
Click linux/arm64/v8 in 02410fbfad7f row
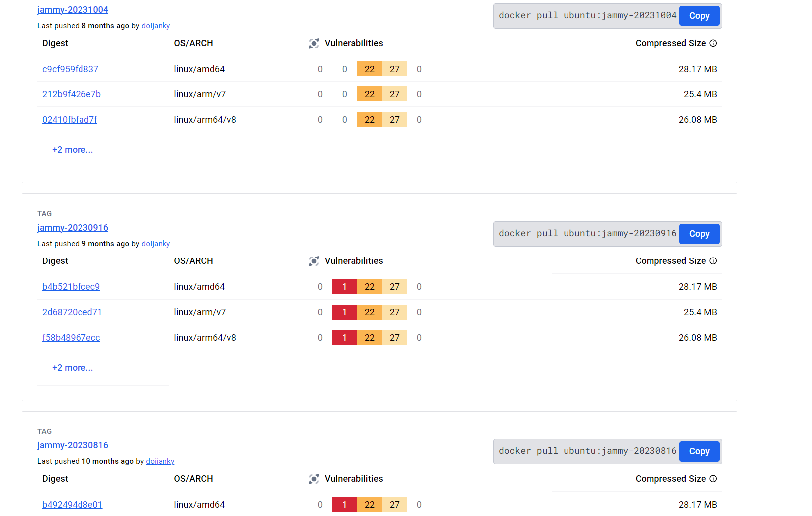(x=205, y=120)
